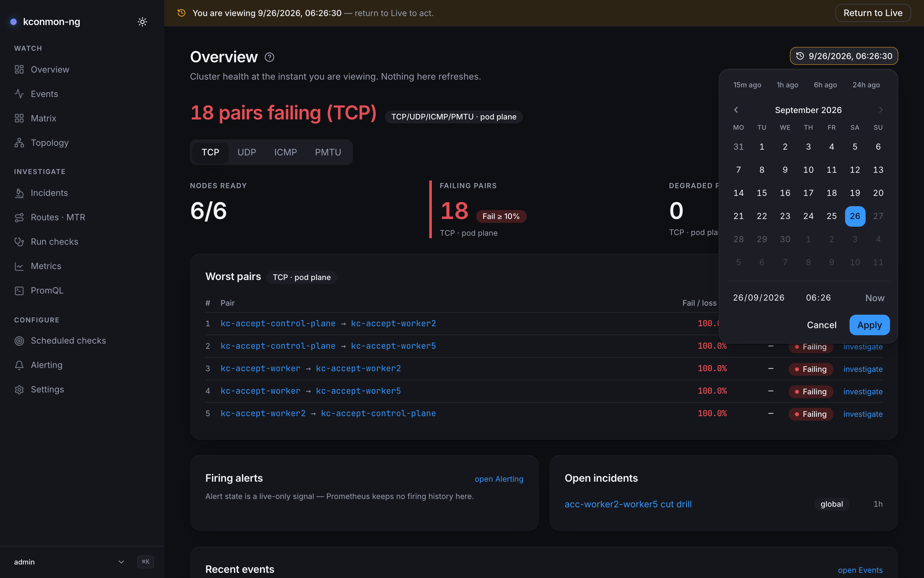
Task: Click the PromQL terminal icon
Action: coord(19,291)
